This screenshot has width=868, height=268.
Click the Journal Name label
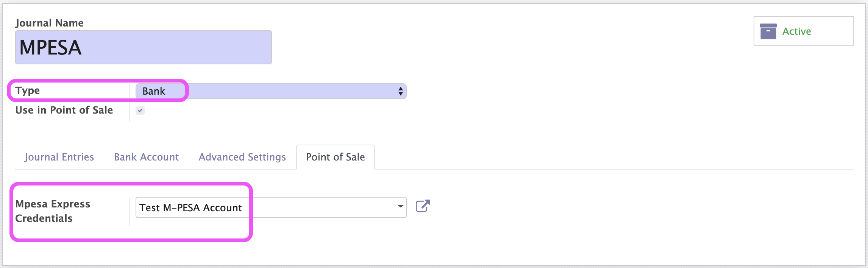[50, 23]
